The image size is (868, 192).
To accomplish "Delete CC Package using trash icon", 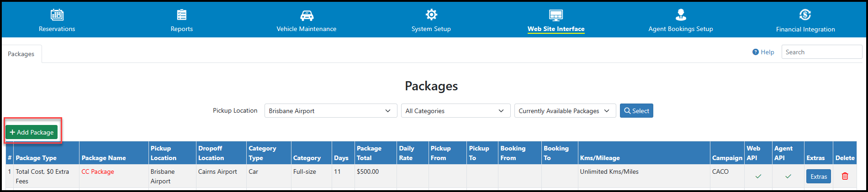I will tap(845, 176).
